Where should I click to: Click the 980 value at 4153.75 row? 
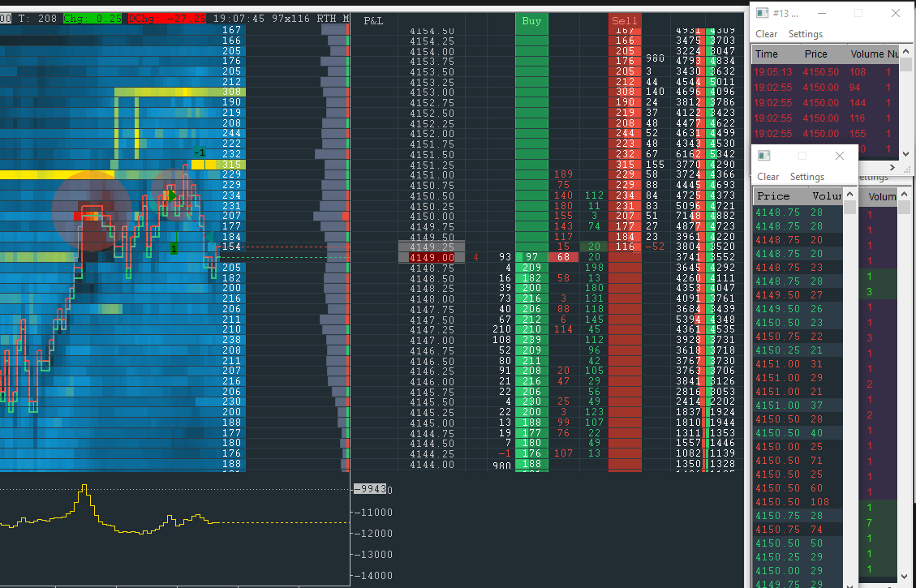point(655,58)
